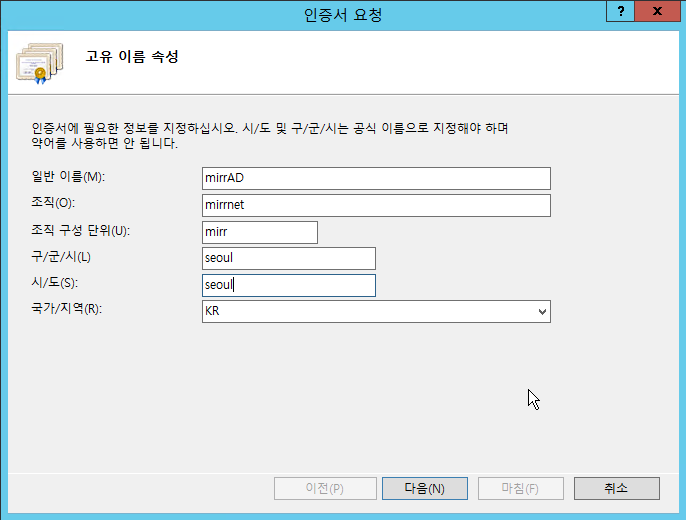Click the 조직(O): label
This screenshot has width=686, height=520.
(53, 202)
